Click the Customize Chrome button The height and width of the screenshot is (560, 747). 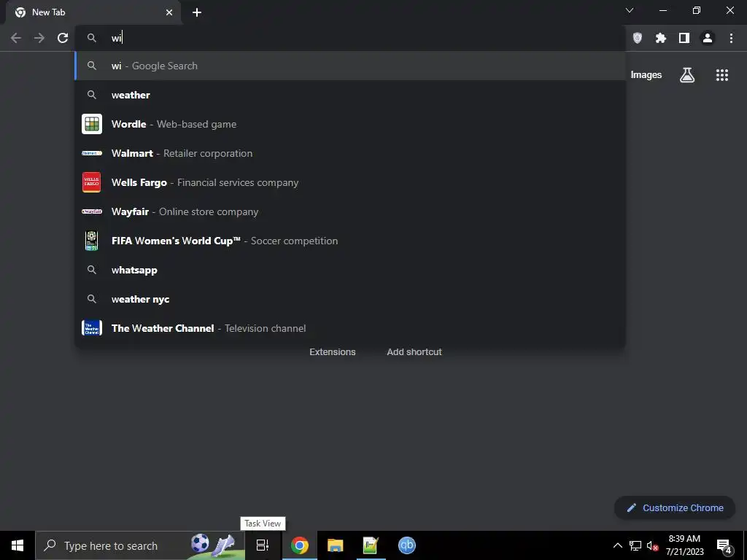(675, 507)
